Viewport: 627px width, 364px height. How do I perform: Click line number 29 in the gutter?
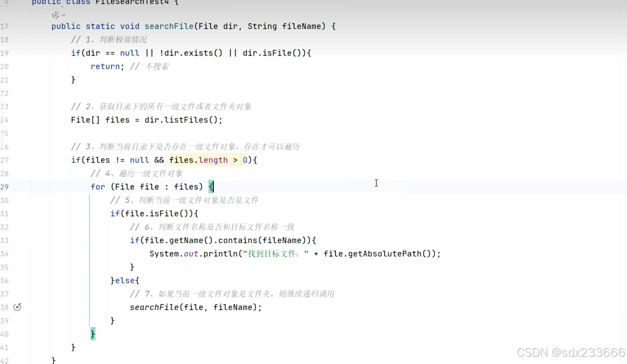coord(4,186)
